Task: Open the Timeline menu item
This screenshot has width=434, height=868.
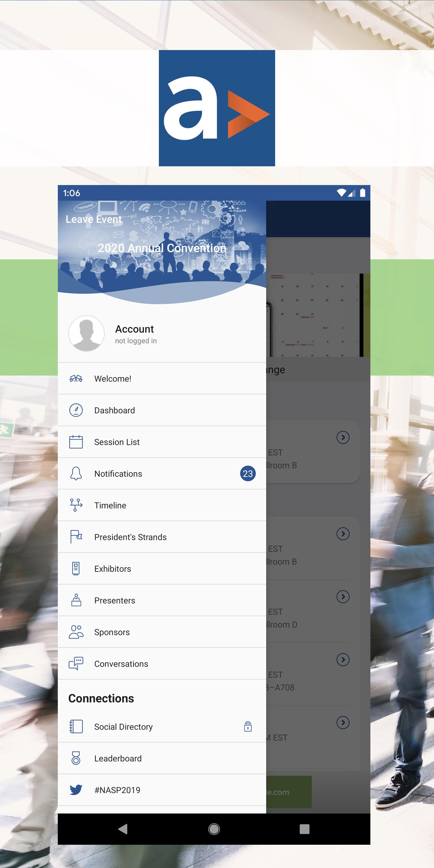Action: (x=162, y=505)
